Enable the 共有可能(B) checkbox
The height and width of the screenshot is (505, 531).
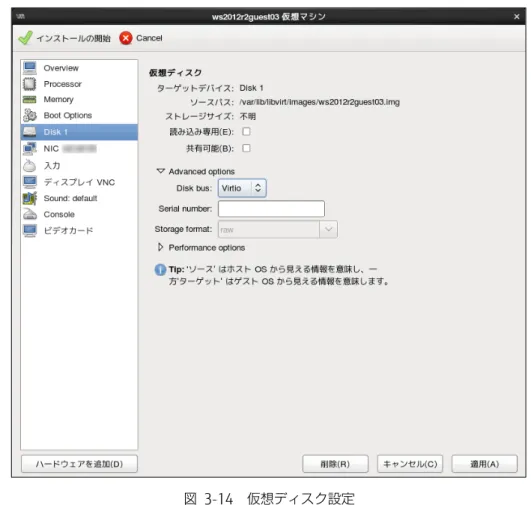point(246,148)
